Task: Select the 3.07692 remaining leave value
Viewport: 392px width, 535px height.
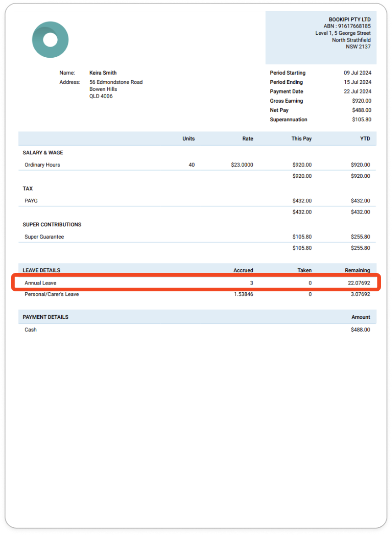Action: 360,294
